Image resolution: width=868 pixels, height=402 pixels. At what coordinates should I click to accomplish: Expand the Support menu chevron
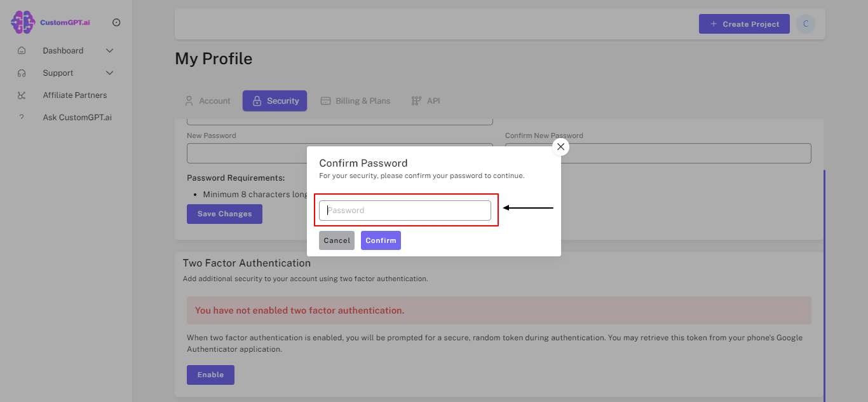coord(109,73)
